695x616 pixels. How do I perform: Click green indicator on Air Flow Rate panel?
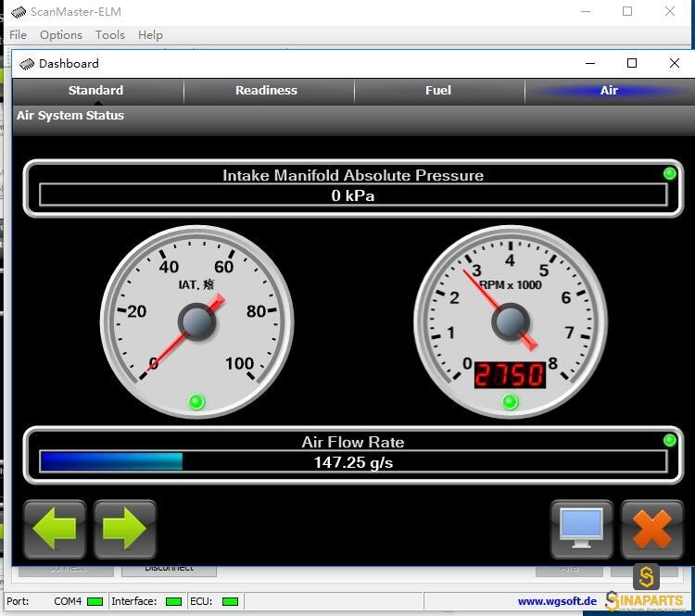coord(670,440)
